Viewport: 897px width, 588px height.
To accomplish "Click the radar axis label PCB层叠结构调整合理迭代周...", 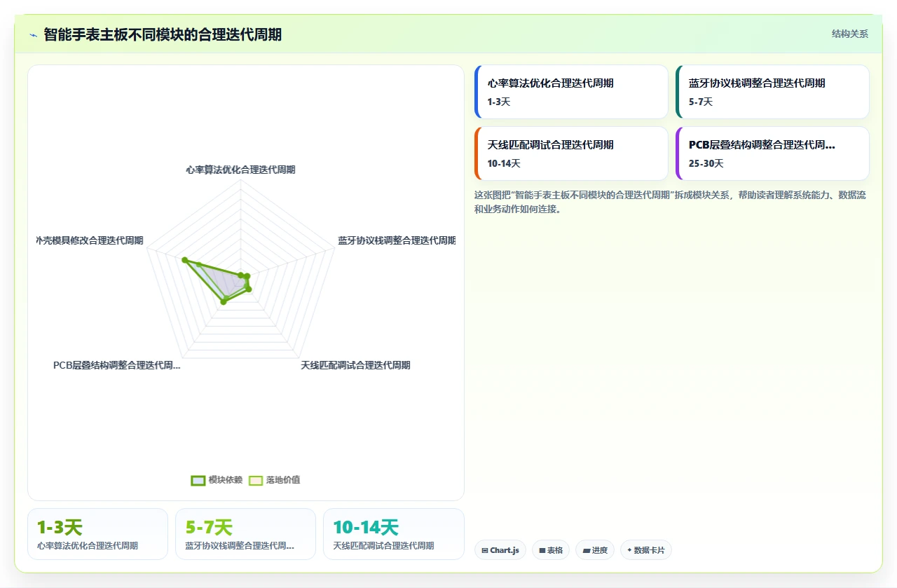I will pos(117,365).
